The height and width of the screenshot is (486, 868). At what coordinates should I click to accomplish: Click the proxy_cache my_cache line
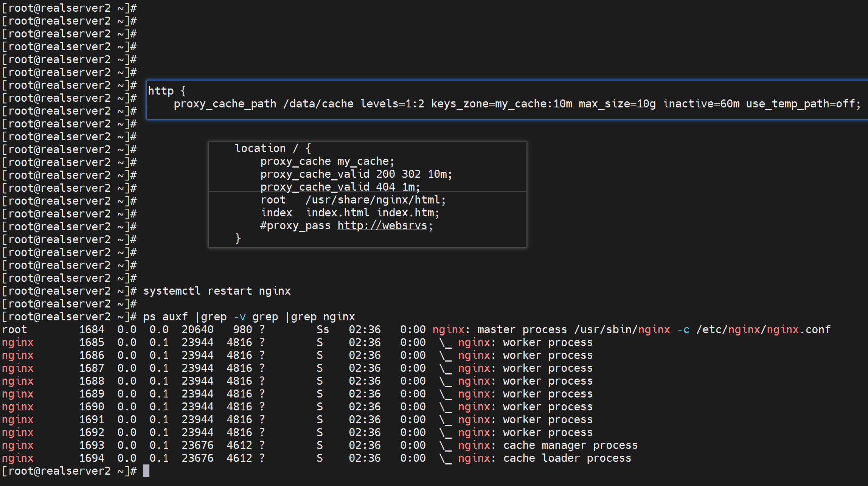click(x=327, y=161)
